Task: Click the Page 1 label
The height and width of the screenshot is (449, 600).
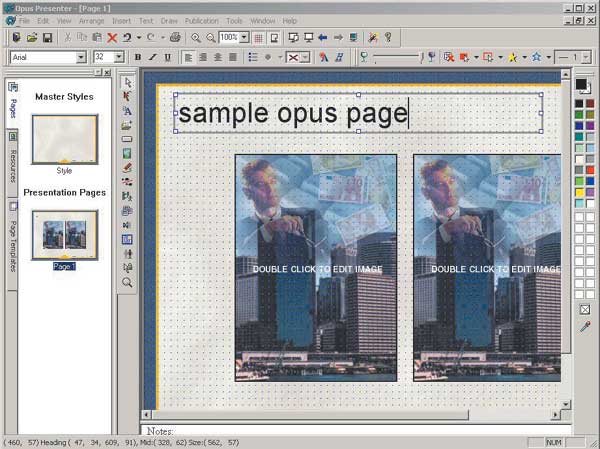Action: (x=64, y=266)
